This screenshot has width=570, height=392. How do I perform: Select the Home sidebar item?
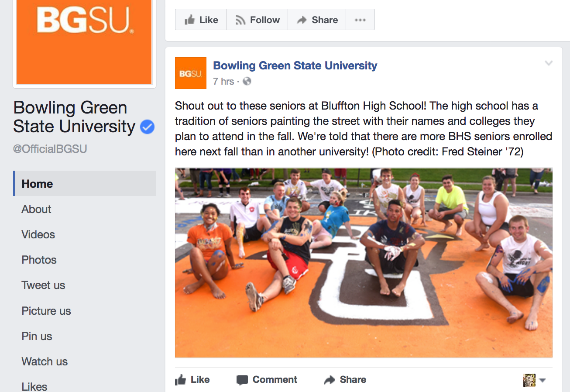tap(84, 184)
